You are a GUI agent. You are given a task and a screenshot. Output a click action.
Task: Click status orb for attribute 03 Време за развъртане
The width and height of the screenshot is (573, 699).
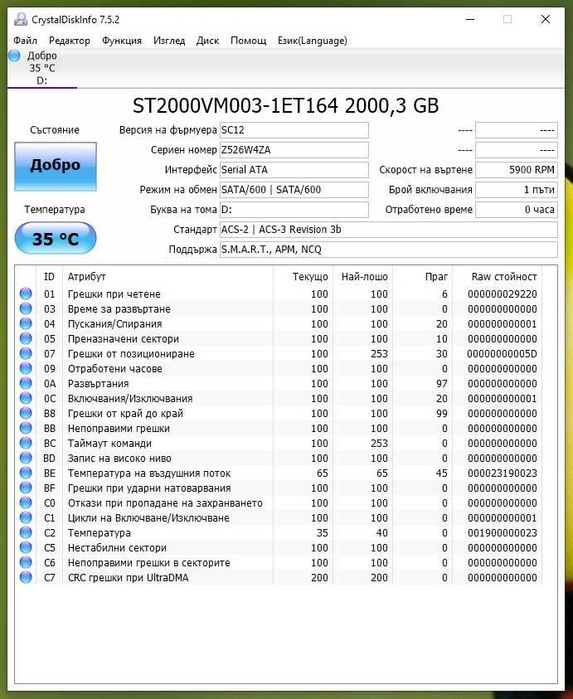(x=26, y=309)
